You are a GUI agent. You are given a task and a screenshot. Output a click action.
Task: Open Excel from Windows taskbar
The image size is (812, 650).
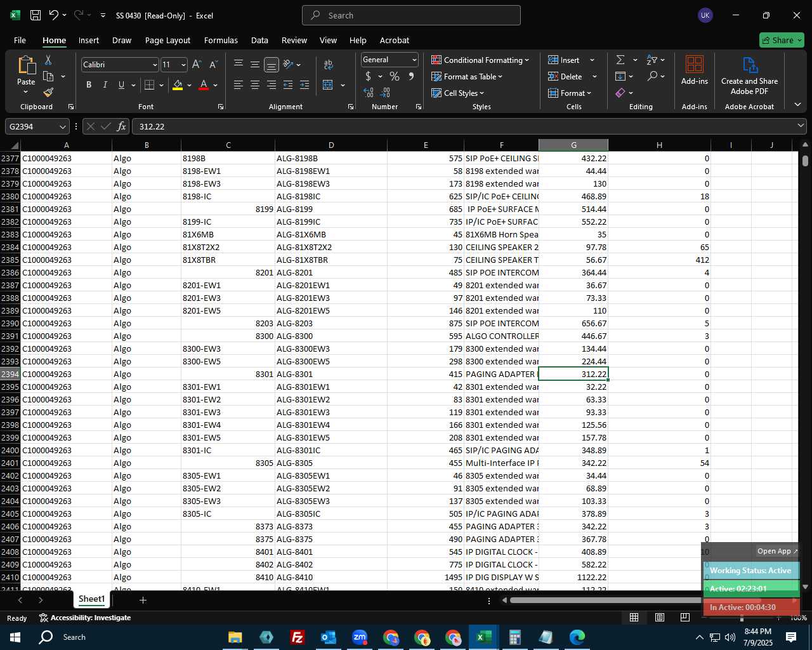(x=483, y=637)
